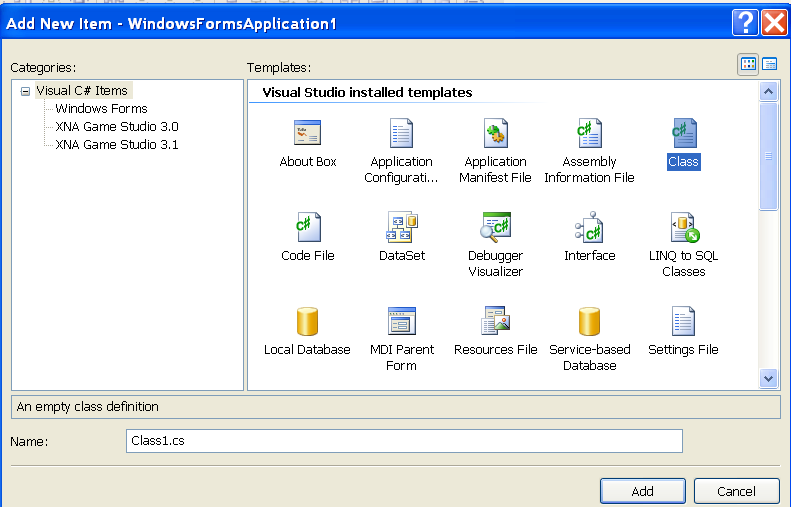Open the dialog Help question mark button
The image size is (791, 507).
(x=745, y=22)
